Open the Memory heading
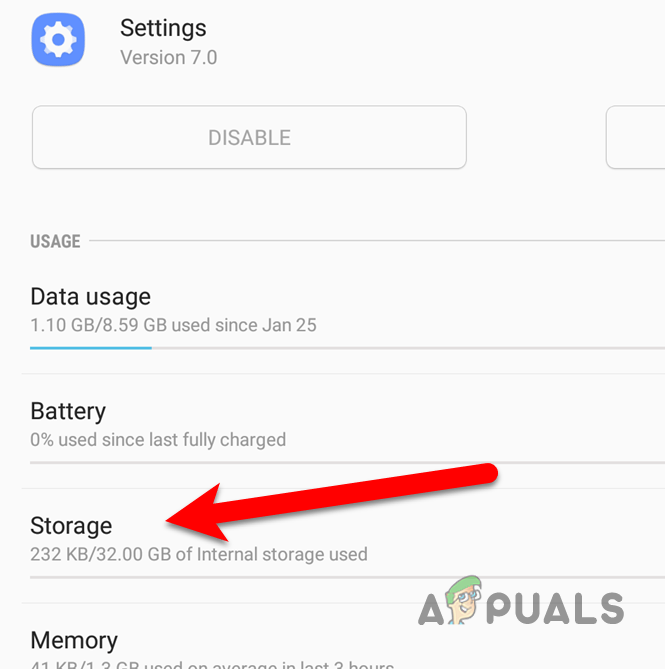The image size is (665, 669). (74, 640)
